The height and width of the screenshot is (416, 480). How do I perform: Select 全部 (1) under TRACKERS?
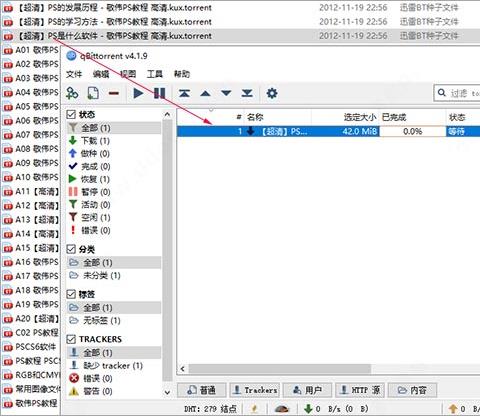[x=114, y=352]
